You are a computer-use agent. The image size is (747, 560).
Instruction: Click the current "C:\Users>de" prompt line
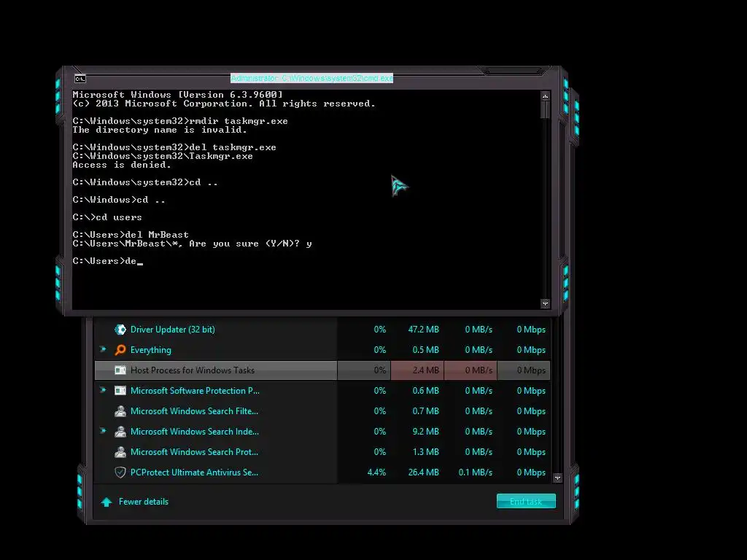tap(107, 261)
